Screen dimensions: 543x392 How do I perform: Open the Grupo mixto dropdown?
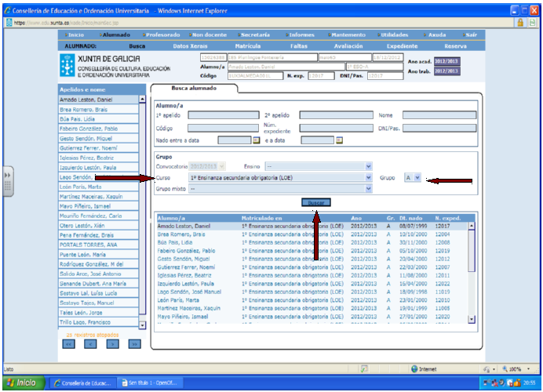point(368,190)
